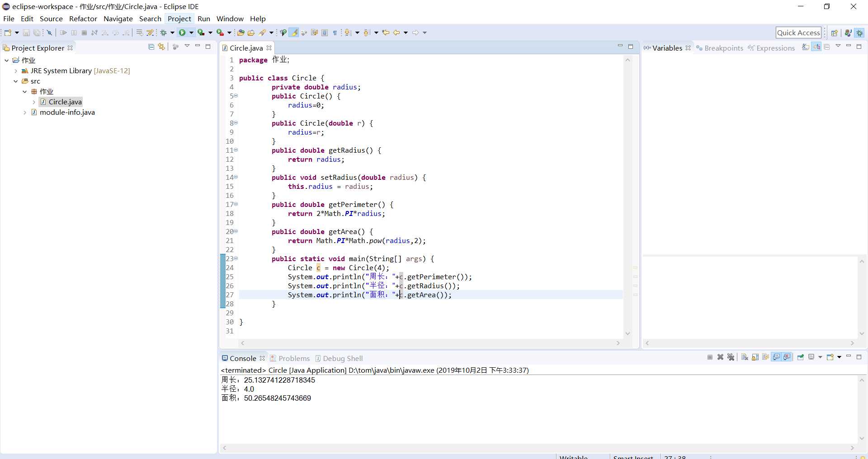Open the File menu
The image size is (868, 459).
click(9, 19)
